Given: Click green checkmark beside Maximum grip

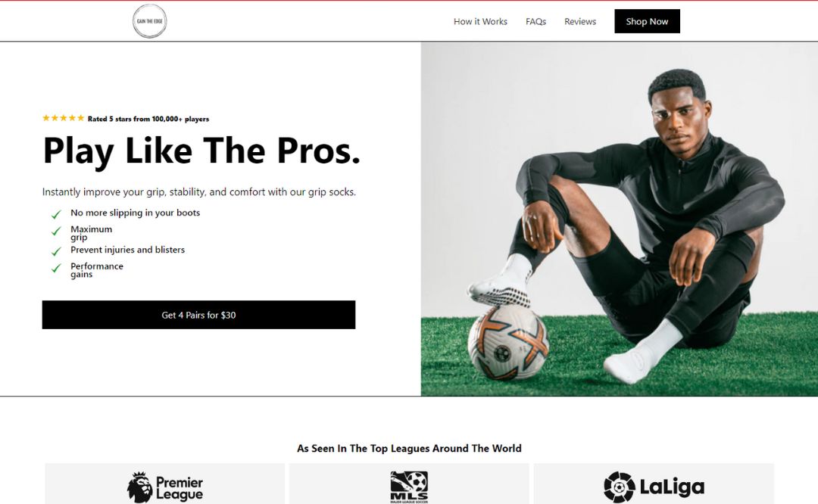Looking at the screenshot, I should click(x=56, y=231).
